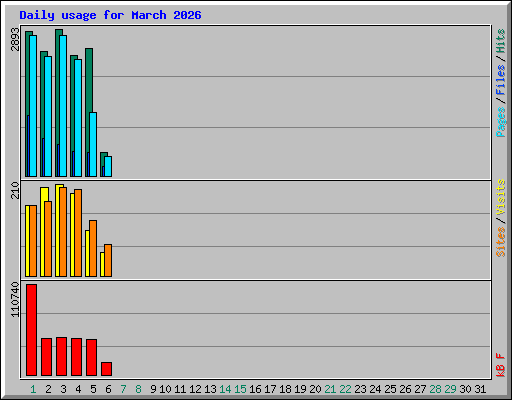Click day 2 on the x-axis
The height and width of the screenshot is (400, 512).
coord(48,389)
